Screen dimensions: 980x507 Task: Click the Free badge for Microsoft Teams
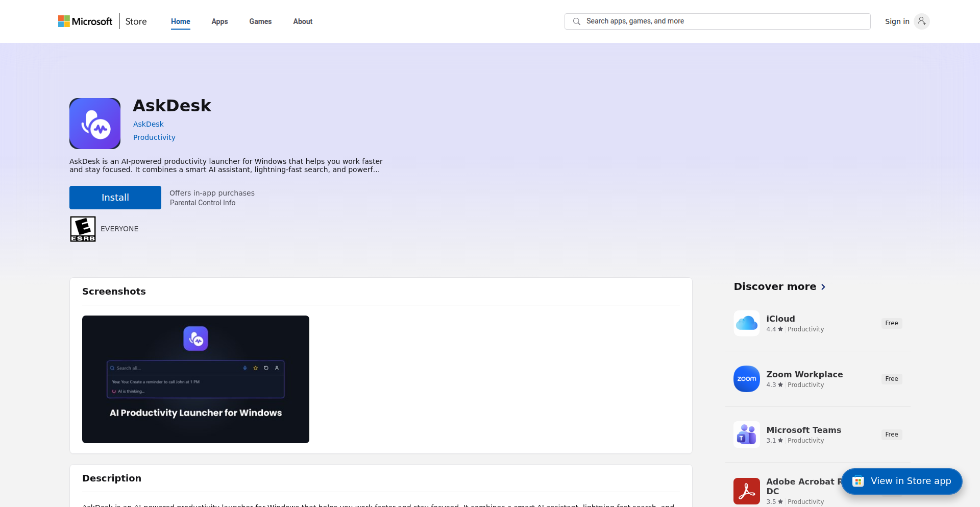coord(892,434)
